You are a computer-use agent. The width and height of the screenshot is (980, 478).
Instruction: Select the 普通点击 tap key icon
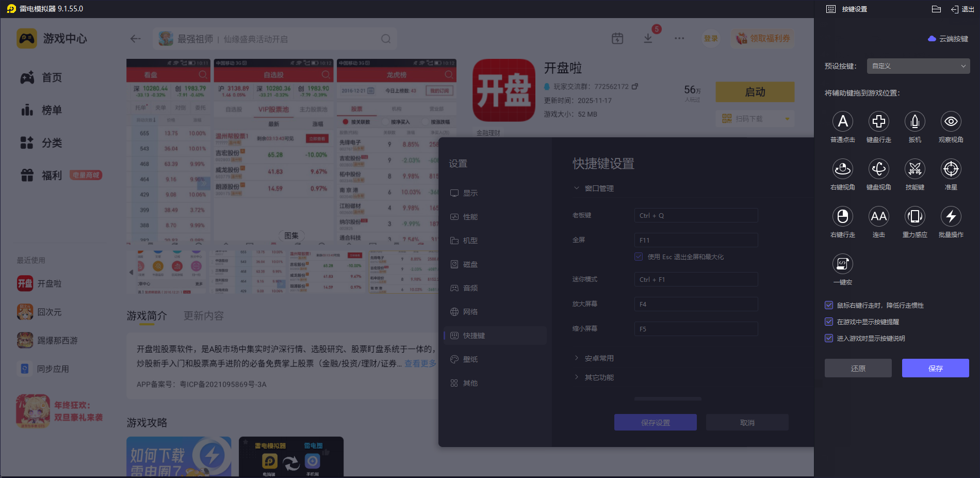(842, 121)
